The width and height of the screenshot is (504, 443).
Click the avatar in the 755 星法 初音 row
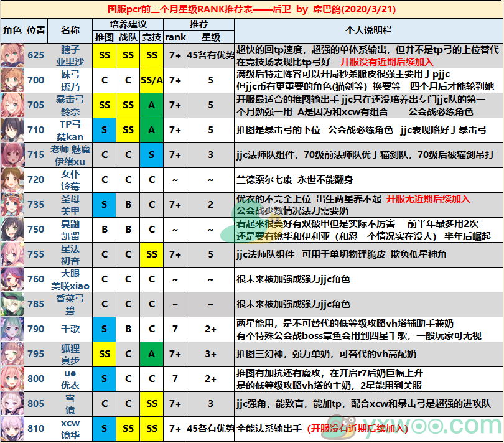[x=12, y=254]
